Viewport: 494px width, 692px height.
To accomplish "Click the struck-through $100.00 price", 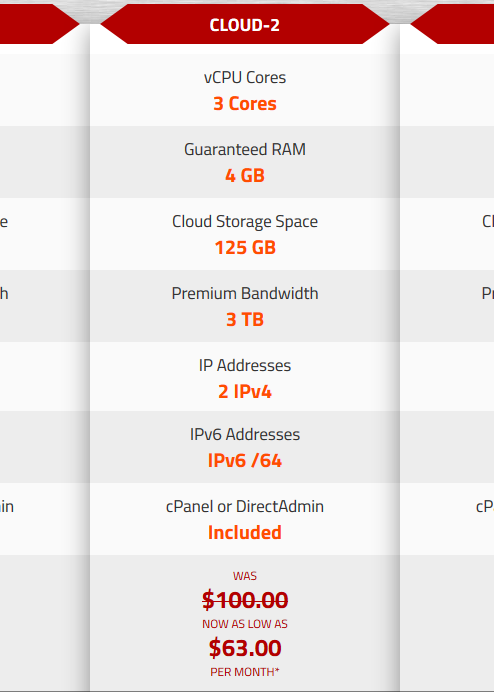I will coord(245,600).
